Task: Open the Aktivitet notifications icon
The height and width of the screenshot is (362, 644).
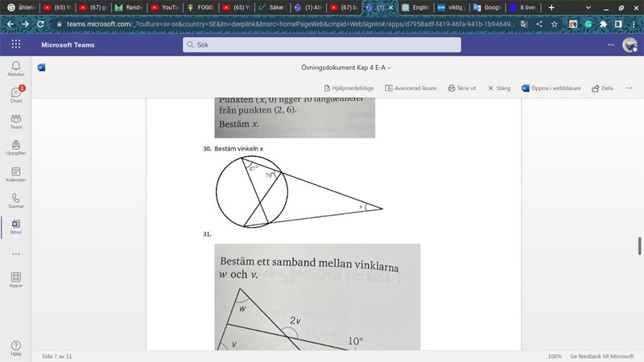Action: tap(16, 68)
